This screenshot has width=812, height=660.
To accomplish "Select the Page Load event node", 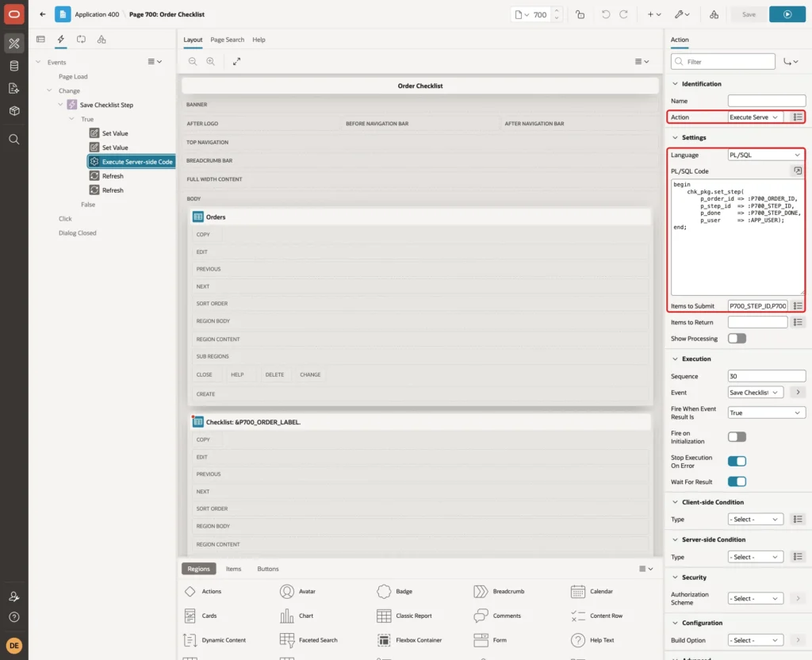I will pyautogui.click(x=73, y=77).
